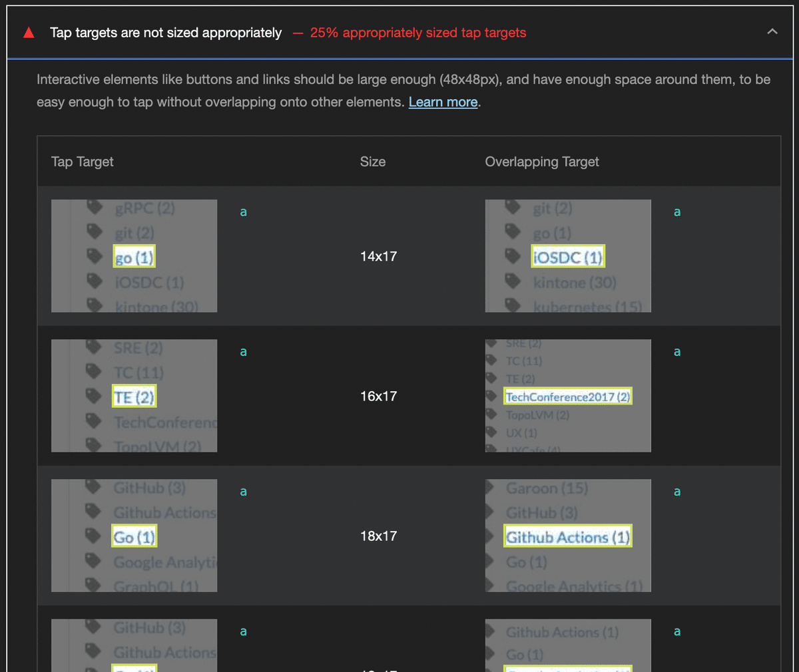Screen dimensions: 799x672
Task: Open the go (1) tap target thumbnail
Action: coord(134,256)
